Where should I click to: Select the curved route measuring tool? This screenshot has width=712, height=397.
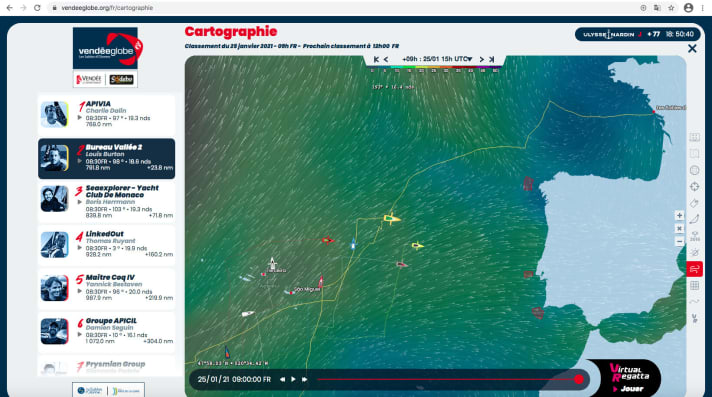[694, 219]
